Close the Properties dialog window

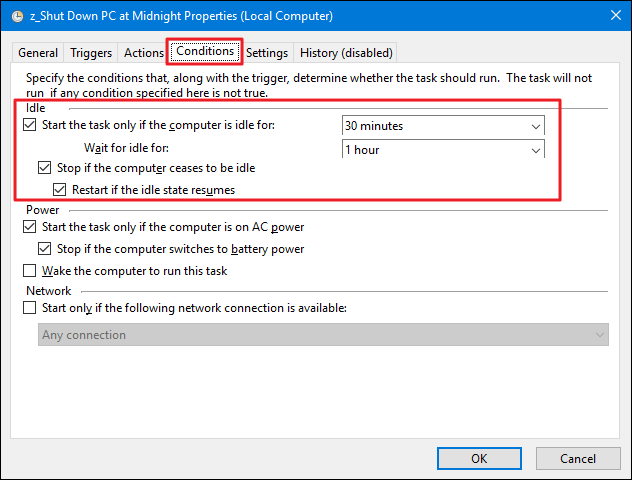point(607,16)
